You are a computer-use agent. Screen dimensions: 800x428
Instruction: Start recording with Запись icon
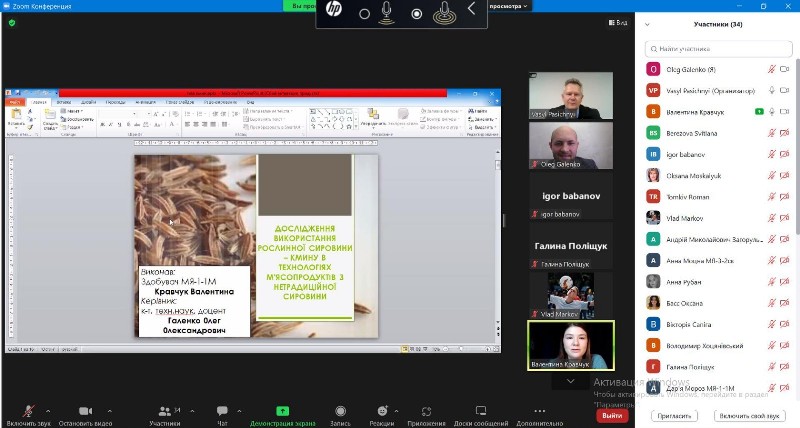coord(340,411)
